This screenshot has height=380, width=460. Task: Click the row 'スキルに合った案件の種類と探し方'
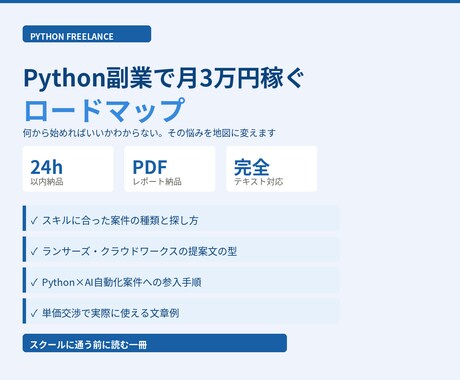pyautogui.click(x=181, y=218)
